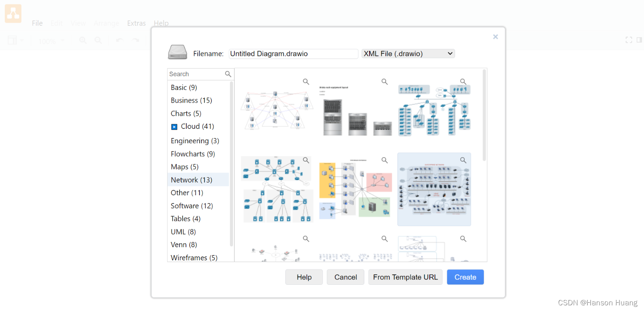Preview the first network template with its magnifier
The width and height of the screenshot is (644, 311).
click(x=306, y=82)
